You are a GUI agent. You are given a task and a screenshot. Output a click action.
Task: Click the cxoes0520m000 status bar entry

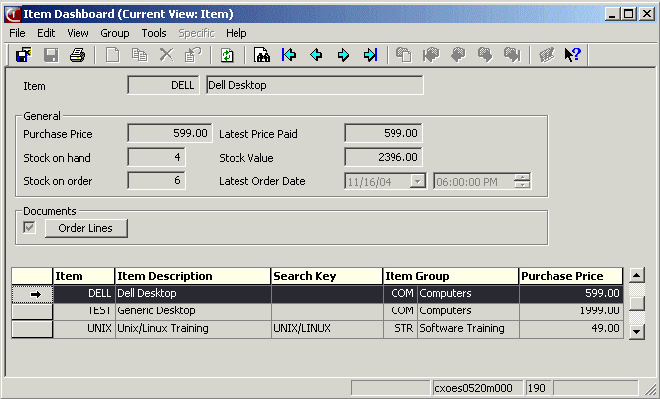[478, 388]
